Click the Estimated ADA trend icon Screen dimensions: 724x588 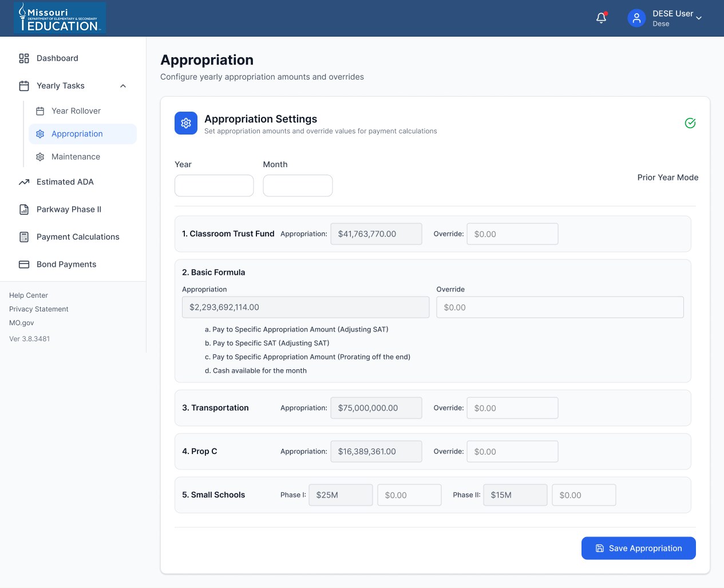[x=24, y=182]
